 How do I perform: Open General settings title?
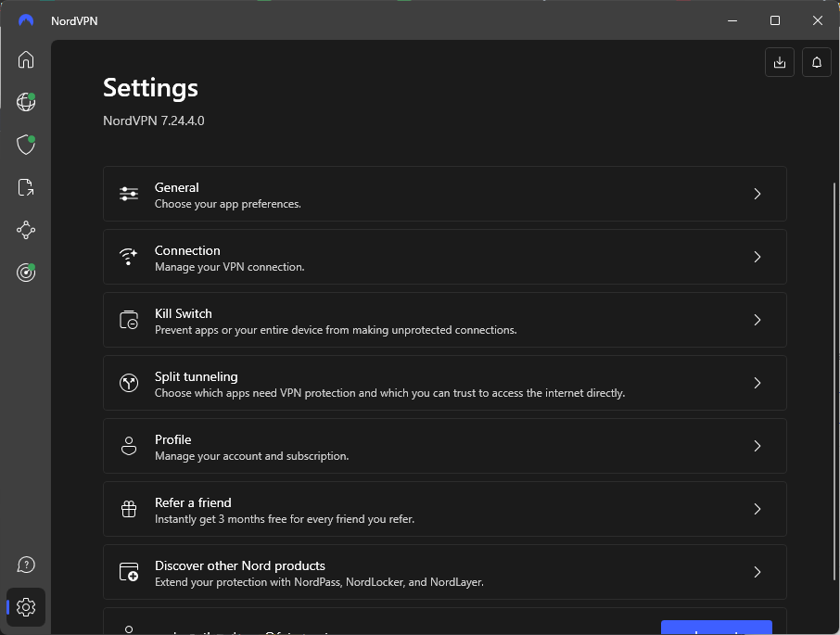click(177, 187)
